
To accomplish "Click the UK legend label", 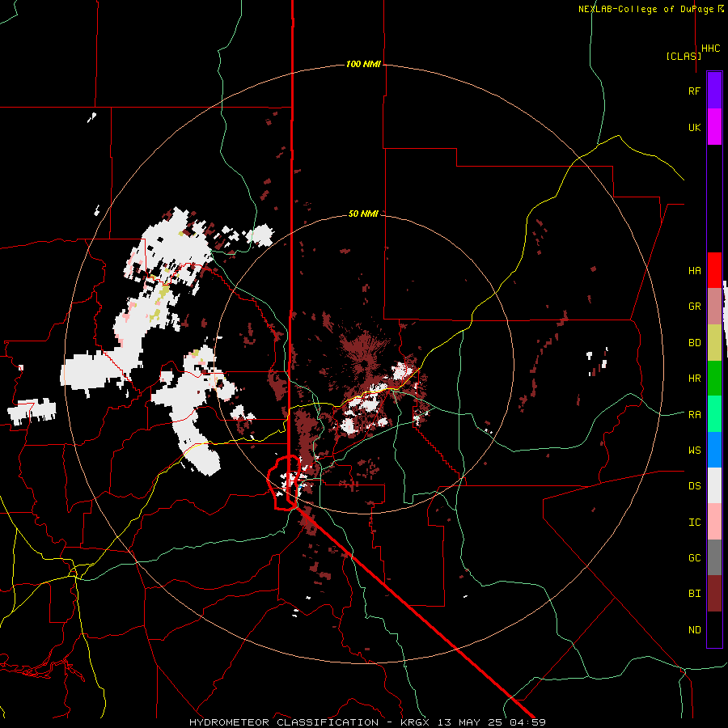I will [x=694, y=127].
